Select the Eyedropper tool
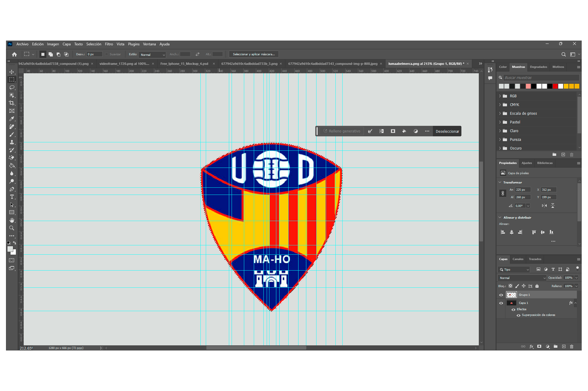The image size is (588, 391). point(12,119)
